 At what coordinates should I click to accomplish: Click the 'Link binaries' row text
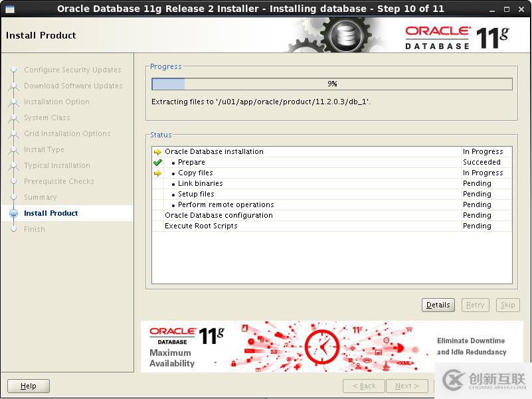(x=200, y=183)
